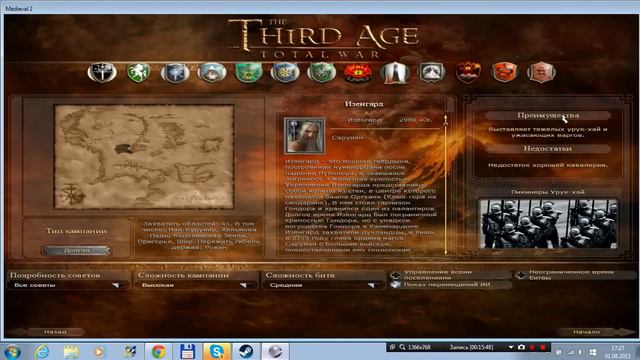The height and width of the screenshot is (360, 640).
Task: Click the Middle-earth campaign map thumbnail
Action: tap(144, 157)
